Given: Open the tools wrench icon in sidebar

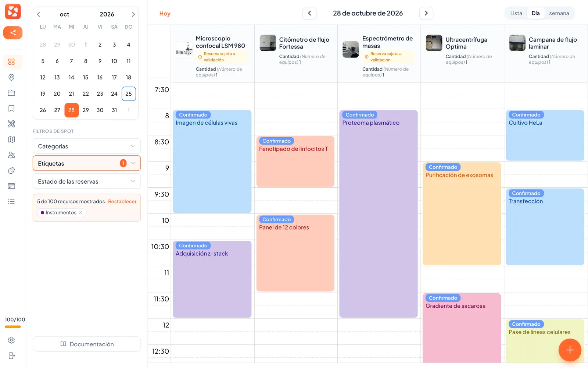Looking at the screenshot, I should pyautogui.click(x=11, y=124).
